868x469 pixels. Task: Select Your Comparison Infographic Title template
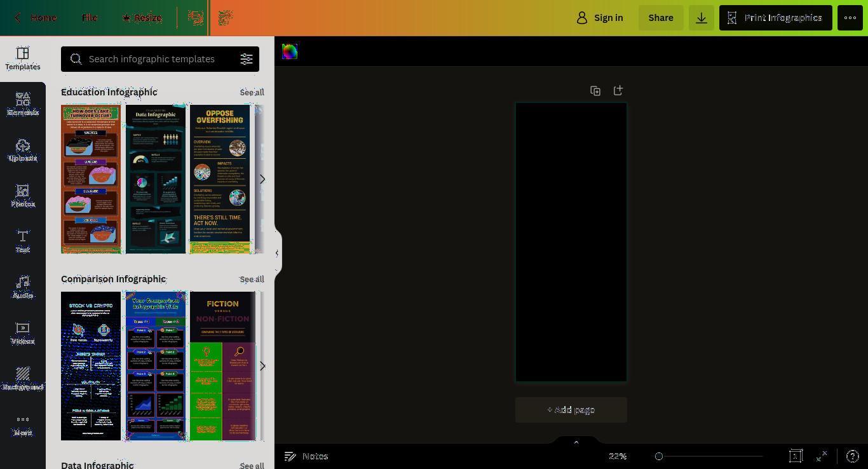click(x=156, y=366)
